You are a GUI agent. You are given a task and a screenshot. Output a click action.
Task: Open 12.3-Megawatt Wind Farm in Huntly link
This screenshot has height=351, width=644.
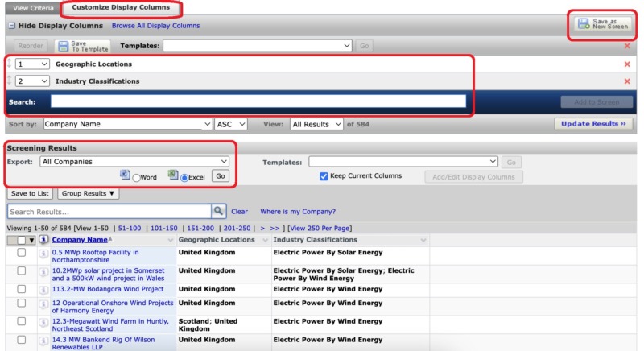(x=110, y=324)
